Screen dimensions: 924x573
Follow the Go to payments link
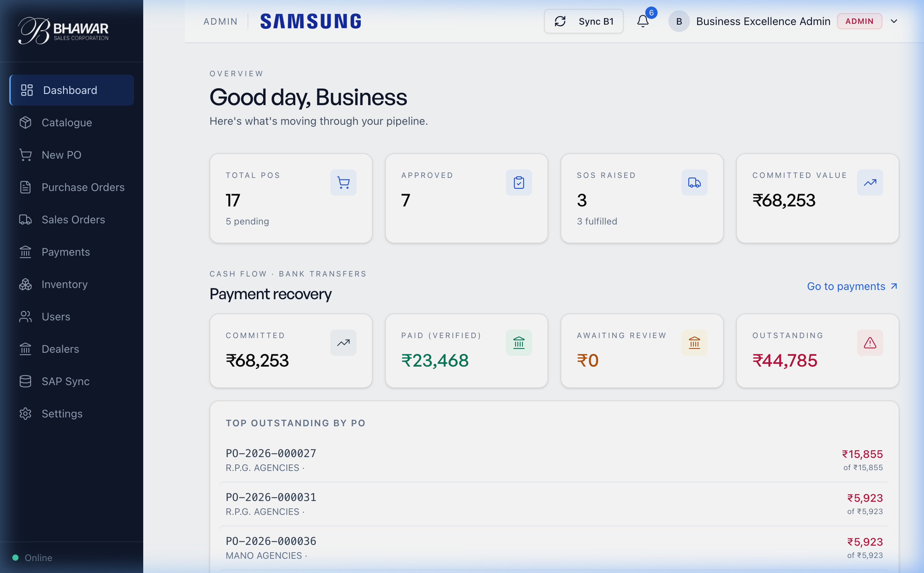pyautogui.click(x=852, y=286)
